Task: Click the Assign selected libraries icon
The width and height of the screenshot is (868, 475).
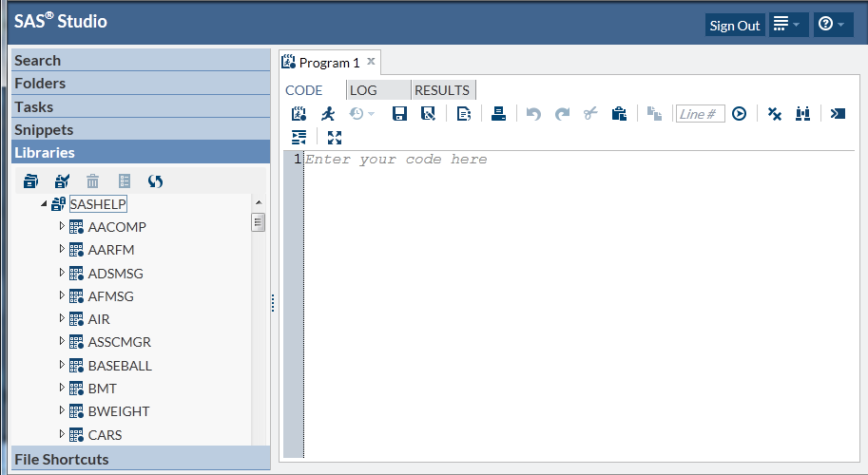Action: pos(62,180)
